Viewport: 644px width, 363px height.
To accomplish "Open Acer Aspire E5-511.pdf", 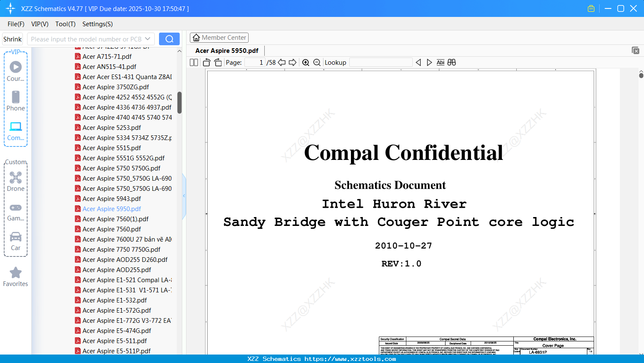I will [x=111, y=341].
